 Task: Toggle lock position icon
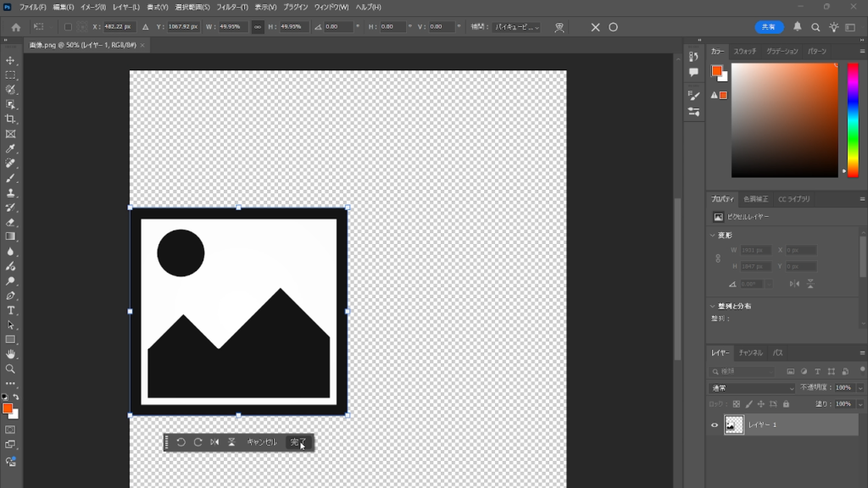[761, 404]
